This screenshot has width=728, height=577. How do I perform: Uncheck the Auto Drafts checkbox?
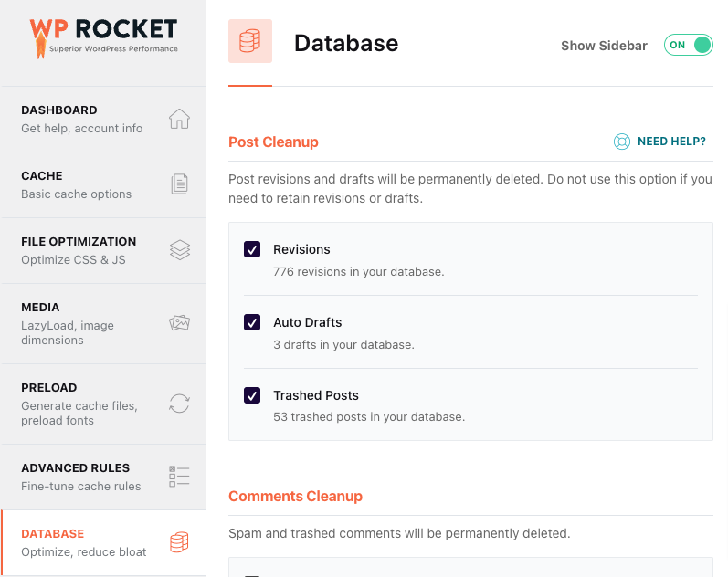pos(252,322)
